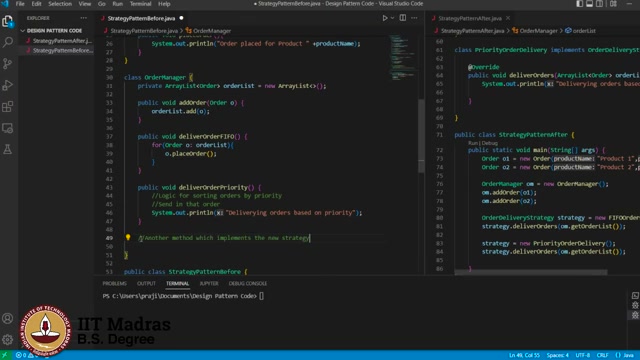This screenshot has width=640, height=360.
Task: Close the StrategyPatternAfter.java tab
Action: 508,18
